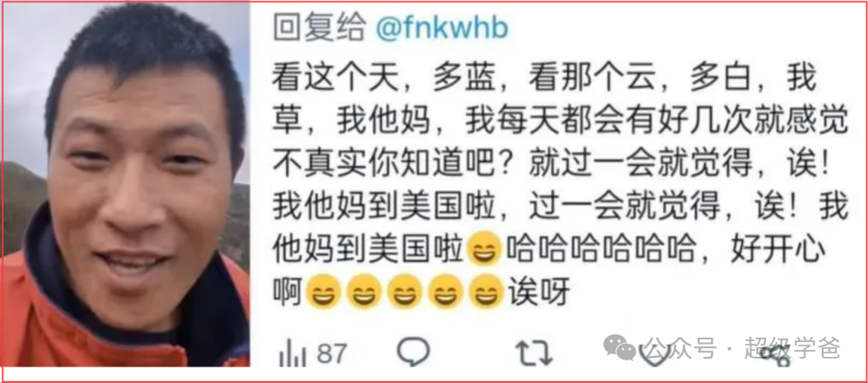This screenshot has width=868, height=383.
Task: Share the tweet via the share icon
Action: [x=775, y=356]
